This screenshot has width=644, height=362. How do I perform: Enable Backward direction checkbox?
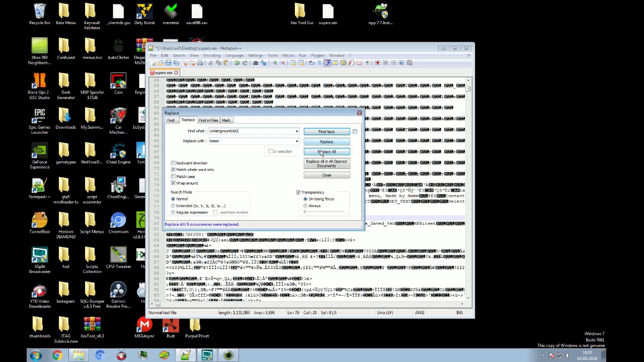click(173, 163)
